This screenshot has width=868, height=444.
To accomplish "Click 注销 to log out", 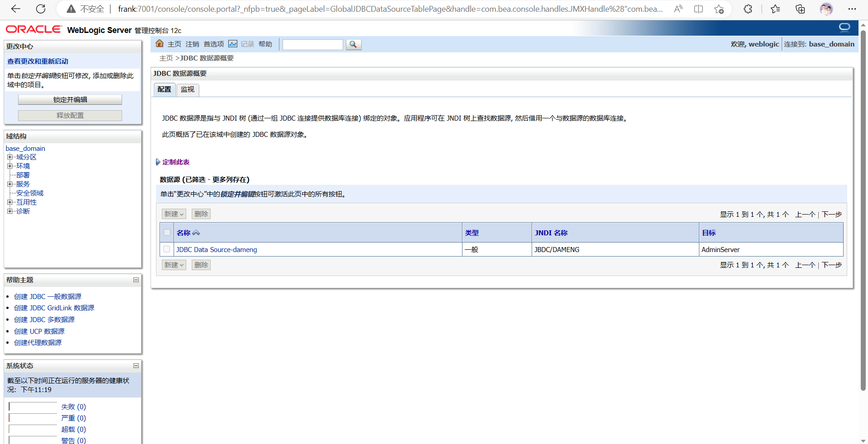I will (192, 44).
